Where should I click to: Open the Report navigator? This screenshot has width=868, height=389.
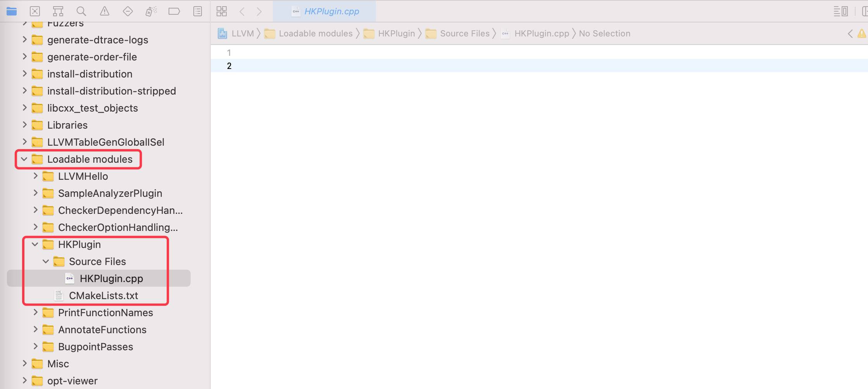(x=198, y=11)
